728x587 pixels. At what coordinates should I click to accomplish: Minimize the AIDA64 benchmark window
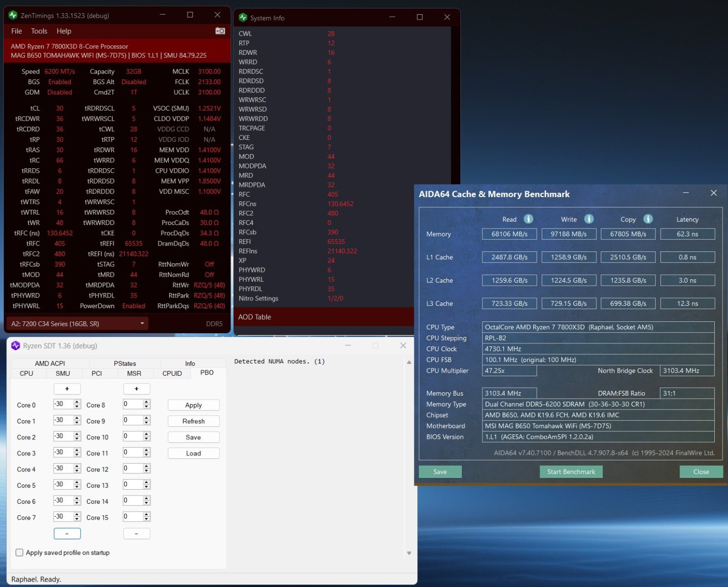[686, 193]
